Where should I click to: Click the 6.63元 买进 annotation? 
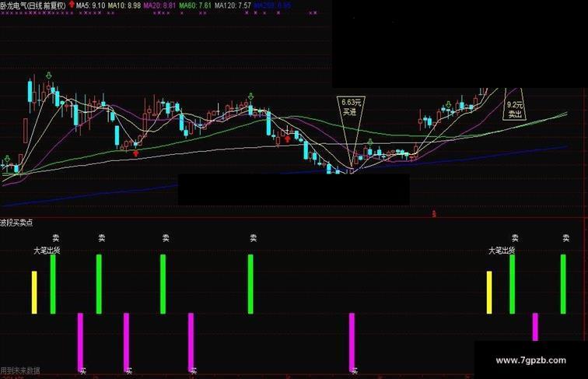coord(351,107)
